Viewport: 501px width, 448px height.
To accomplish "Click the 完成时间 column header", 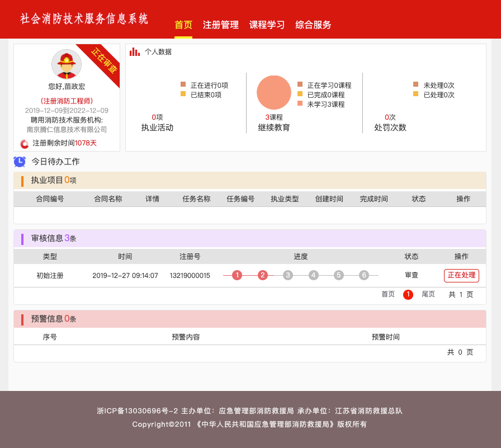I will click(374, 199).
